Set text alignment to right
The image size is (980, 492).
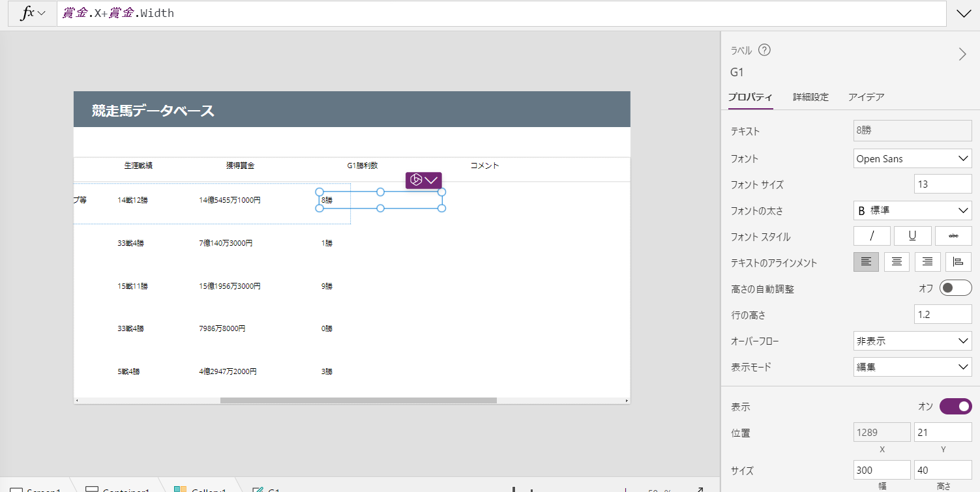point(927,262)
